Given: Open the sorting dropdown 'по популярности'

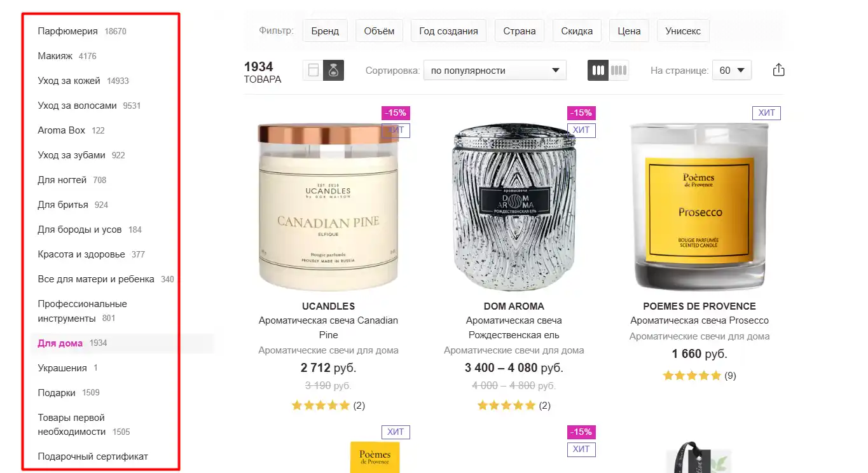Looking at the screenshot, I should click(495, 70).
